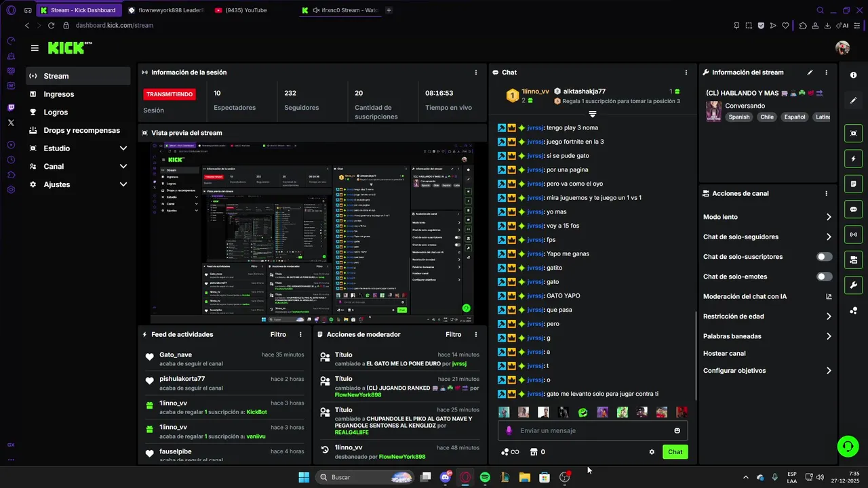Click the stream preview thumbnail
The width and height of the screenshot is (868, 488).
pos(313,232)
